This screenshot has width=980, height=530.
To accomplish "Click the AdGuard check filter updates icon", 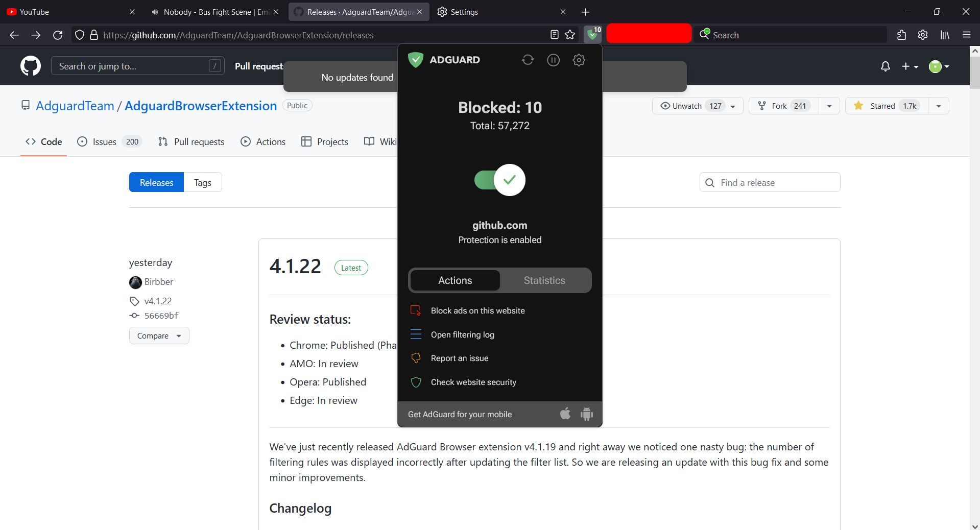I will tap(528, 60).
